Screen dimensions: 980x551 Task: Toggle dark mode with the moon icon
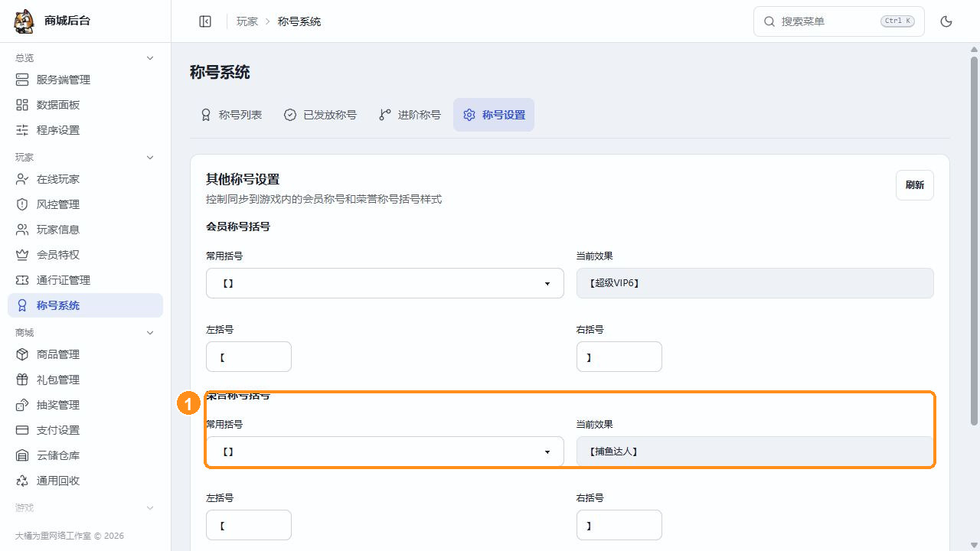click(x=946, y=21)
